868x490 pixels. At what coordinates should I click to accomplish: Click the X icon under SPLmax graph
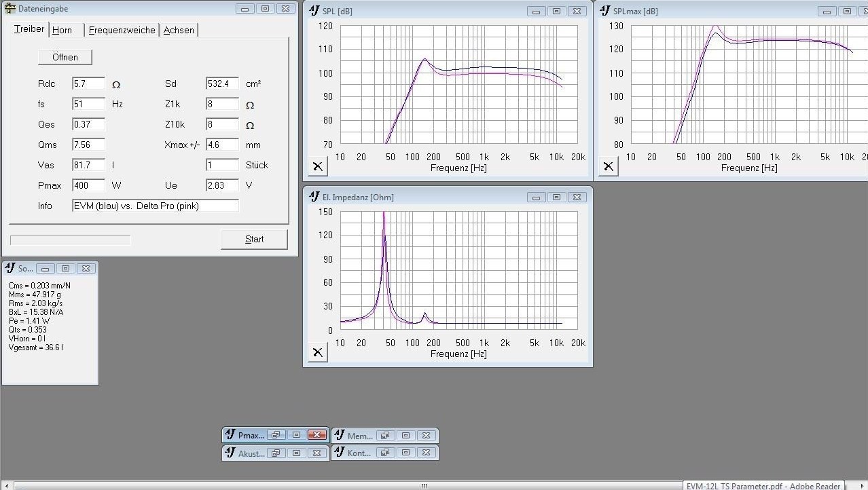(x=608, y=166)
